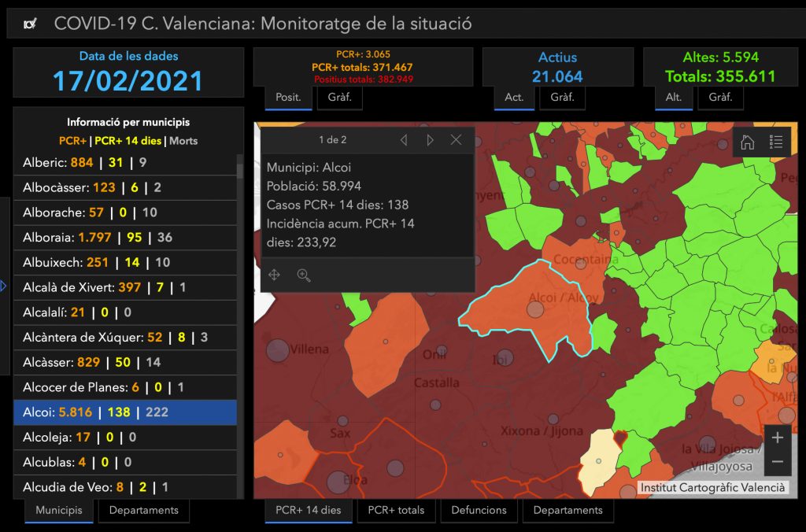
Task: Zoom out with the minus button
Action: coord(777,462)
